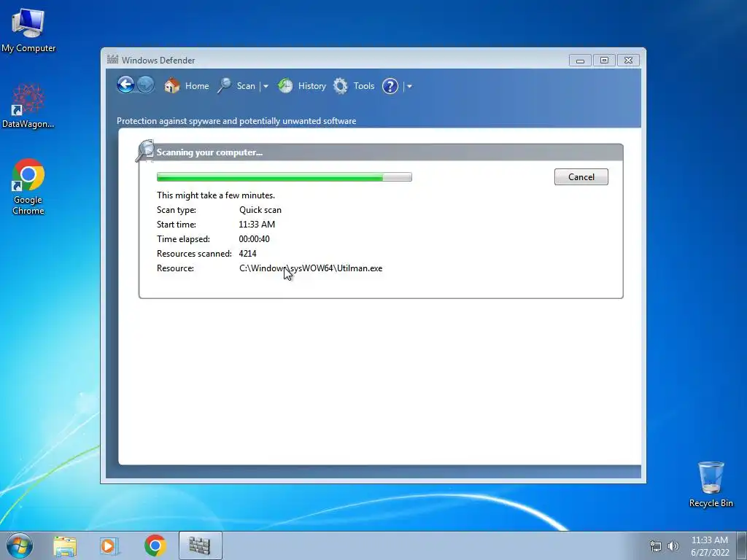Select the elapsed time 00:00:40
Viewport: 747px width, 560px height.
pyautogui.click(x=254, y=239)
